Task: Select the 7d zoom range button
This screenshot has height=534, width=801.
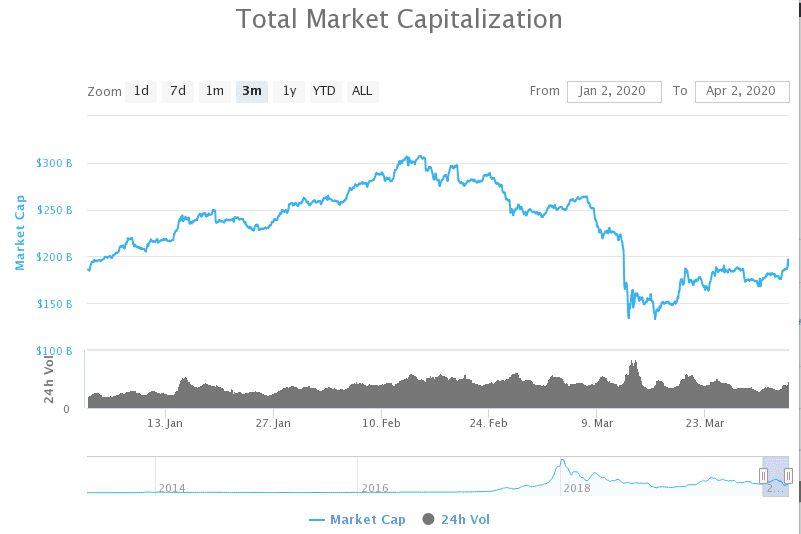Action: (178, 91)
